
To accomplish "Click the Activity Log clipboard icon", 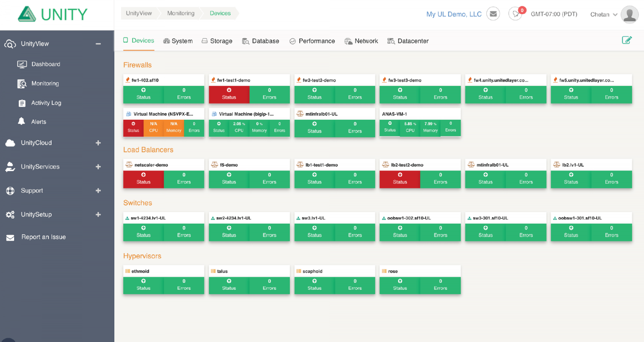I will [22, 103].
